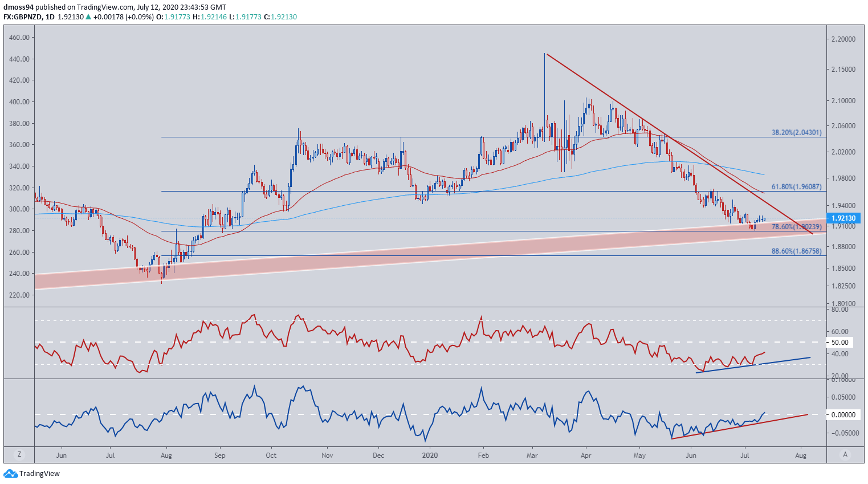The height and width of the screenshot is (484, 868).
Task: Click the Dec label on time axis
Action: click(378, 455)
